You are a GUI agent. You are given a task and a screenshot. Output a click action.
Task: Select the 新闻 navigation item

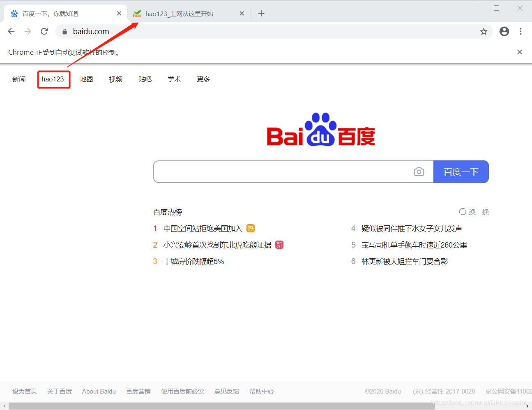(x=19, y=79)
